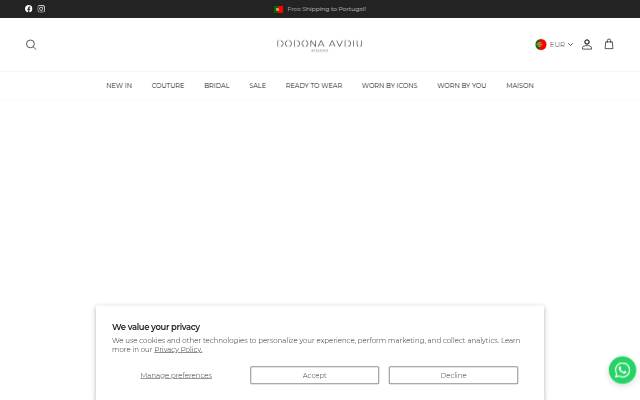Open the Privacy Policy link

pos(178,349)
